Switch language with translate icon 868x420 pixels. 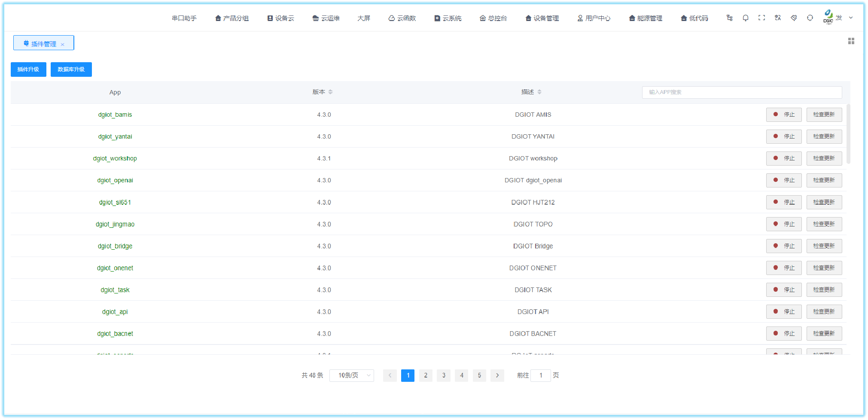[778, 18]
